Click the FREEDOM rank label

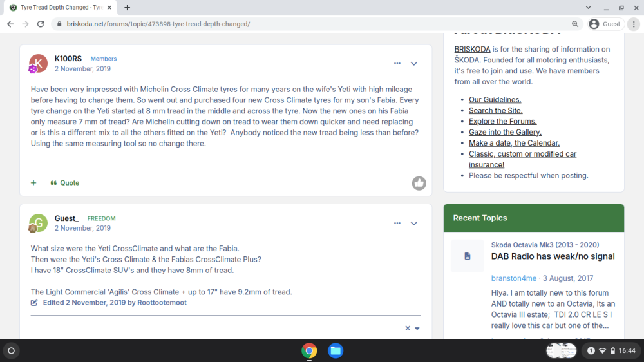point(102,218)
